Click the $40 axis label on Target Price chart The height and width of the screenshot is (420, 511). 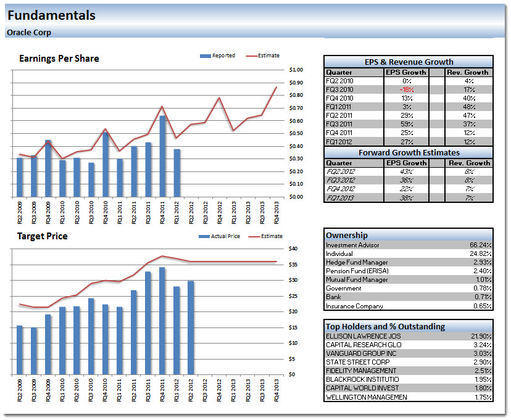[x=293, y=249]
